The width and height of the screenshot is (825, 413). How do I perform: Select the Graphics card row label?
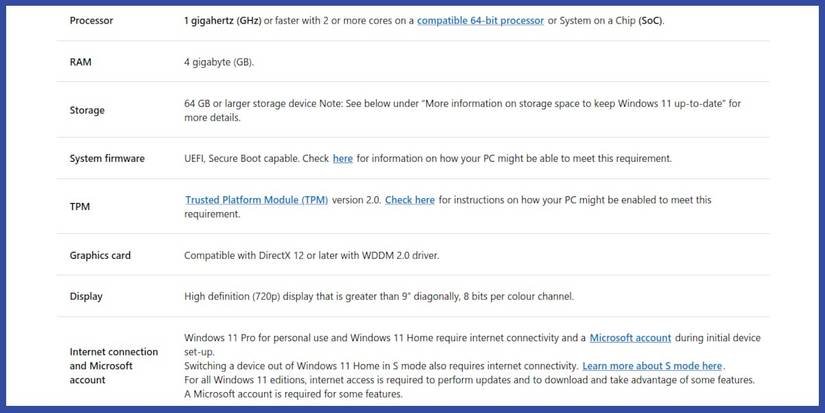tap(100, 255)
